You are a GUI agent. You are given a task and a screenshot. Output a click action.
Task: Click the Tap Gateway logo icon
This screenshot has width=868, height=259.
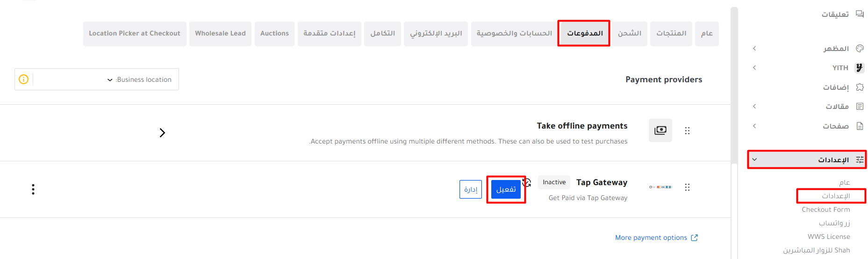tap(660, 187)
